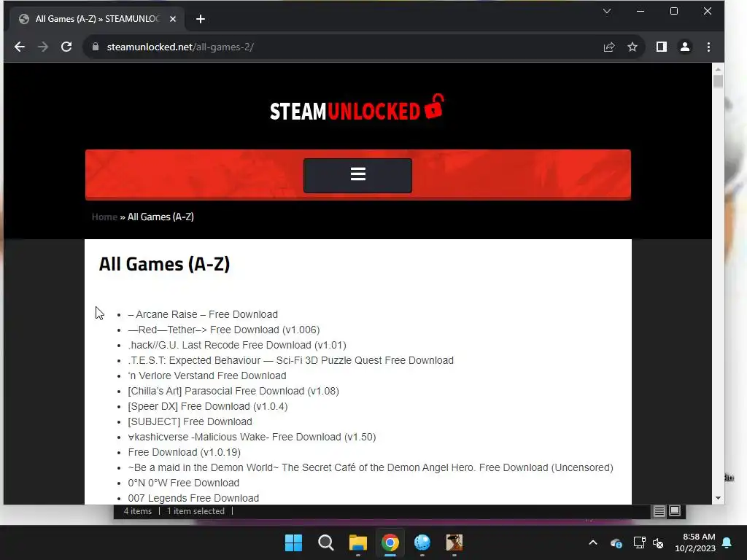Image resolution: width=747 pixels, height=560 pixels.
Task: Open the cowboy game taskbar icon
Action: pos(454,542)
